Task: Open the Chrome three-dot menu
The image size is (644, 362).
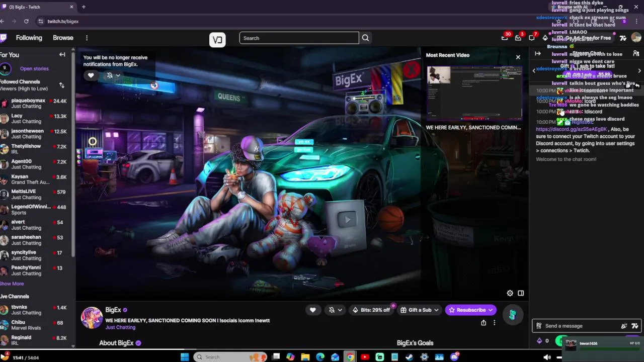Action: 637,21
